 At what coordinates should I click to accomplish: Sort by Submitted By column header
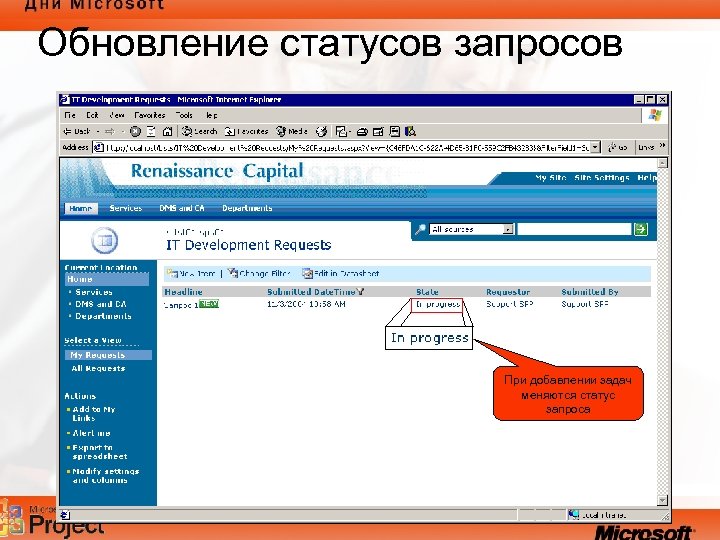click(590, 292)
